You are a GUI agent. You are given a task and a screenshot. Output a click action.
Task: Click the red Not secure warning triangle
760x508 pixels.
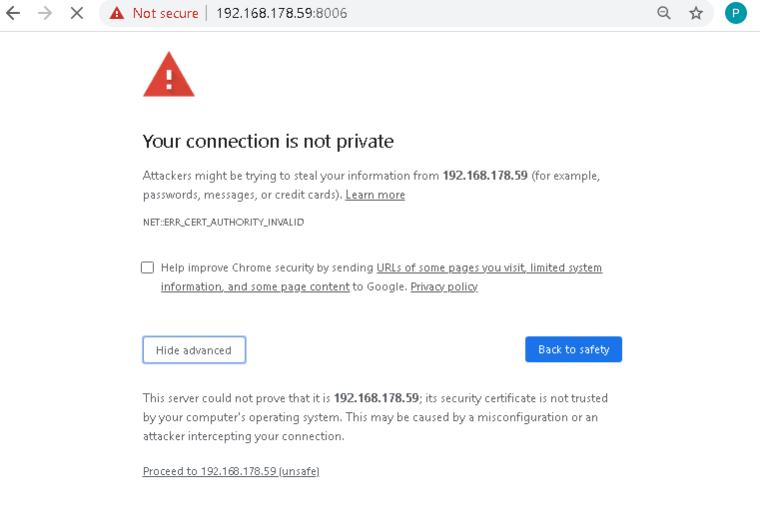(x=117, y=13)
